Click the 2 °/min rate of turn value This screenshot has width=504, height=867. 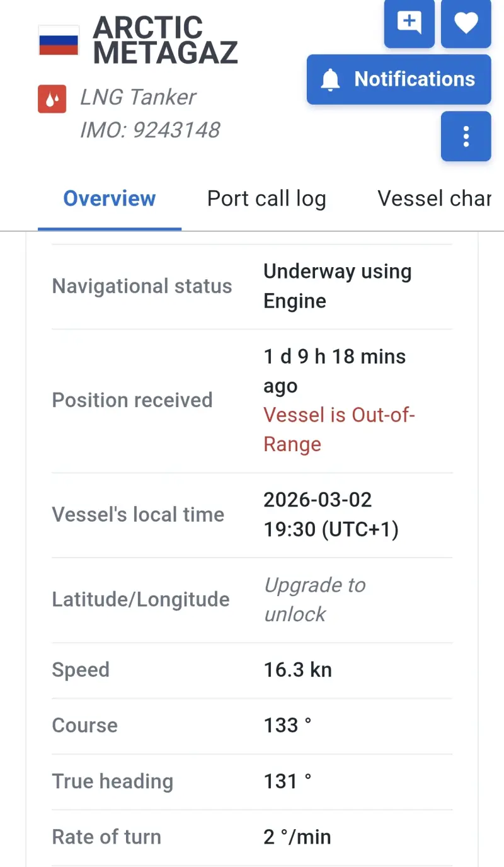point(297,837)
